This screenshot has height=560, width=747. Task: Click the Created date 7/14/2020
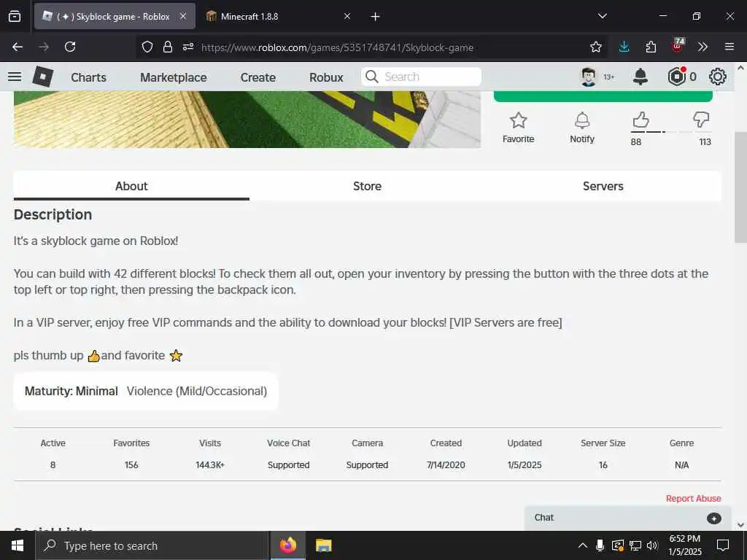pyautogui.click(x=446, y=464)
